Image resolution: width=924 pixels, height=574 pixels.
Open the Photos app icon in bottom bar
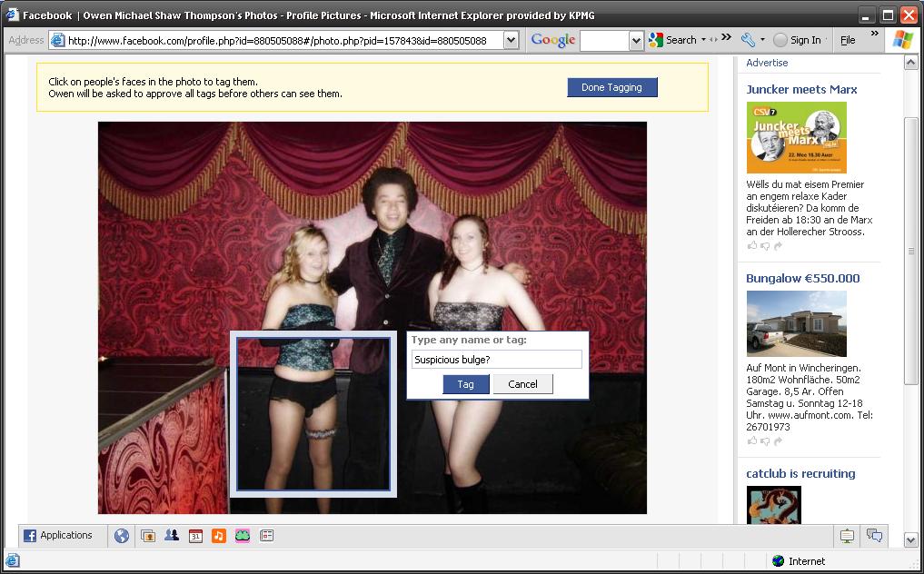[x=148, y=536]
